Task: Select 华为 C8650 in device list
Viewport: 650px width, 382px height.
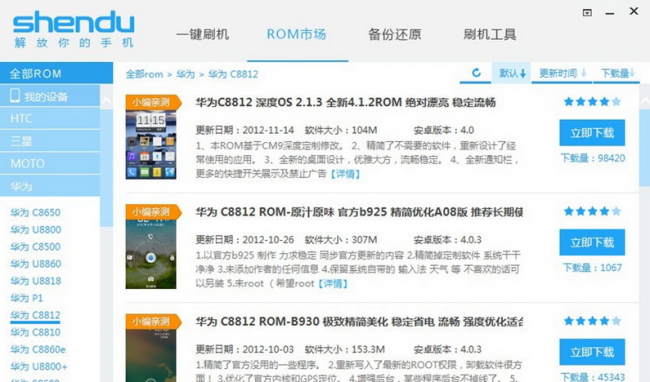Action: [35, 213]
